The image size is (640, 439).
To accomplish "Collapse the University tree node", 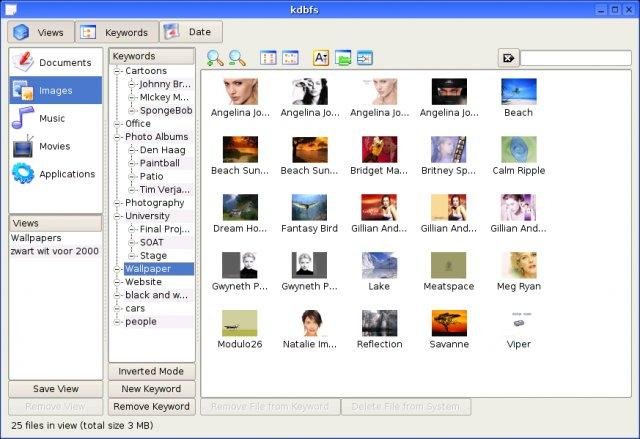I will 118,216.
